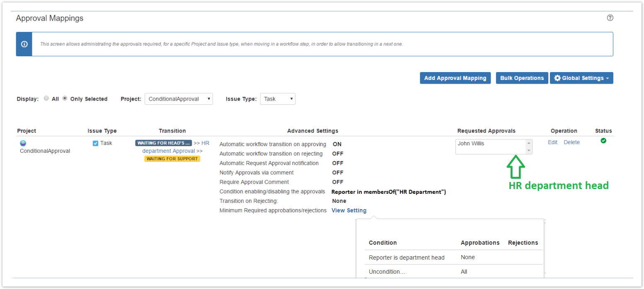Viewport: 644px width, 289px height.
Task: Select the Only Selected radio button
Action: [x=65, y=99]
